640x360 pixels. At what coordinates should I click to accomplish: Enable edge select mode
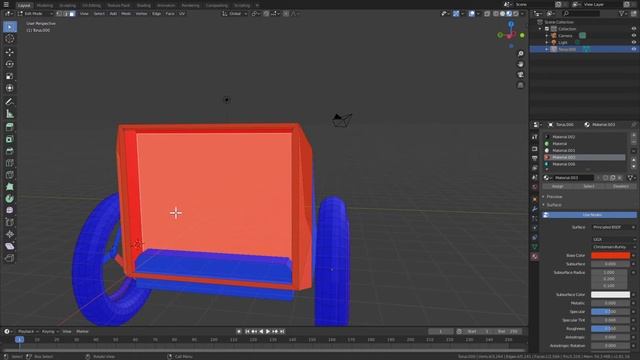click(x=65, y=13)
